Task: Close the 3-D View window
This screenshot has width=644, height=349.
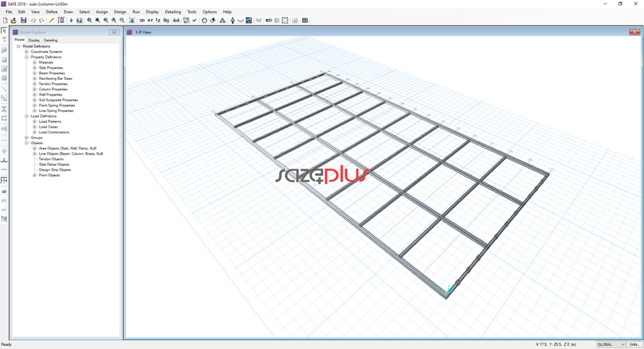Action: coord(635,32)
